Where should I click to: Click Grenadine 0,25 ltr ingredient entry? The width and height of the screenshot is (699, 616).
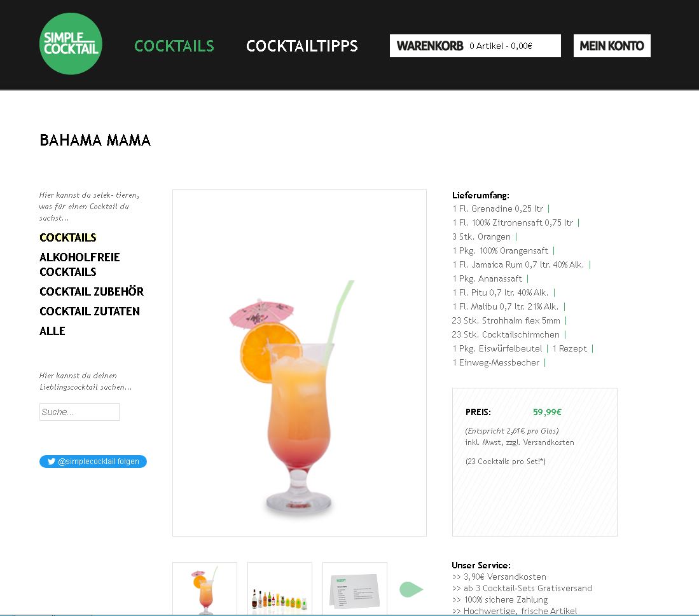tap(497, 209)
